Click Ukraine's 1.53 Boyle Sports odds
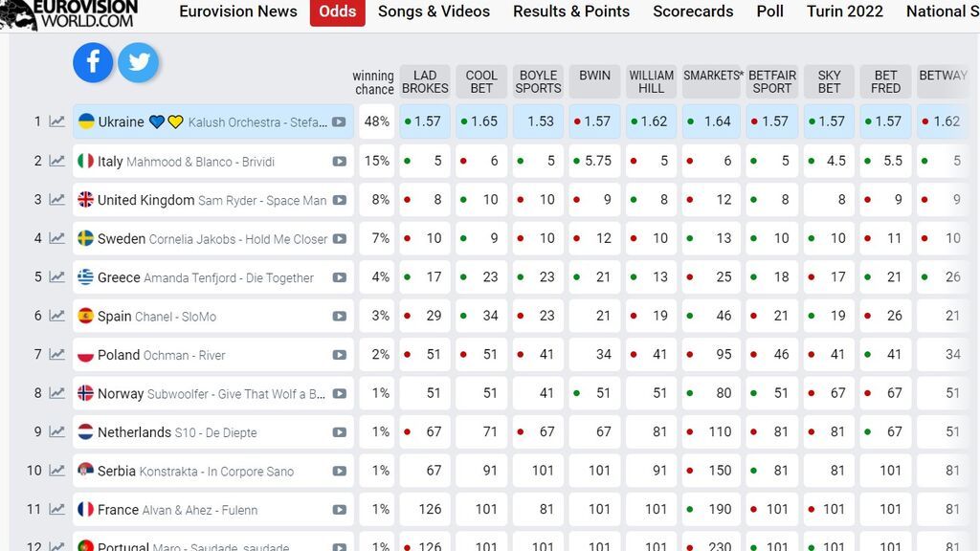The image size is (980, 551). pyautogui.click(x=538, y=121)
